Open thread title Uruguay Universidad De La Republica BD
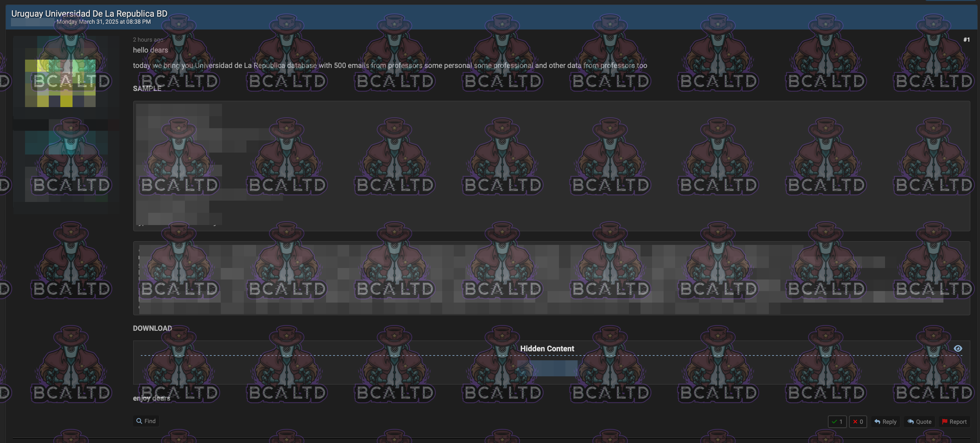The image size is (980, 443). pyautogui.click(x=90, y=13)
